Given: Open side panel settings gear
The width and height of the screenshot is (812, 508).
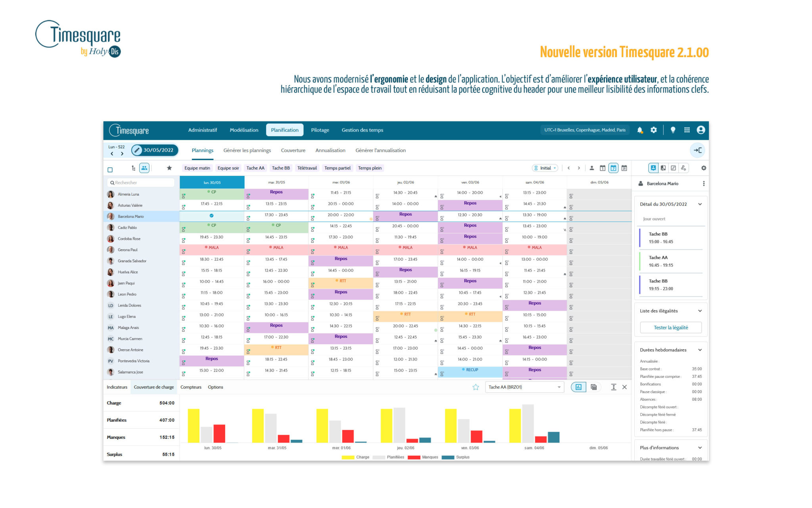Looking at the screenshot, I should tap(703, 168).
